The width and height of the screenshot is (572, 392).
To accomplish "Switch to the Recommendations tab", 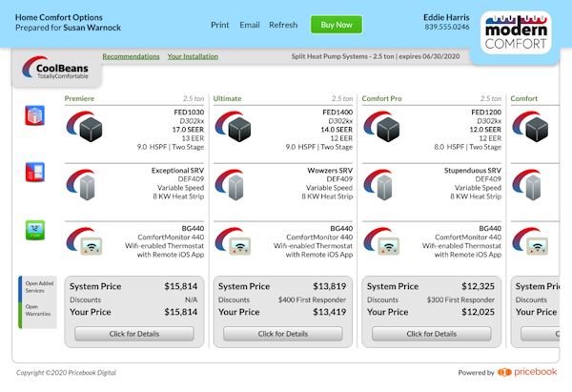I will pos(131,56).
